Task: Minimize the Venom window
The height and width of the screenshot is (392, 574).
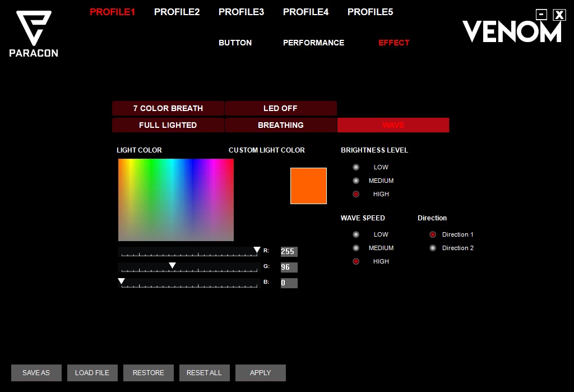Action: 541,15
